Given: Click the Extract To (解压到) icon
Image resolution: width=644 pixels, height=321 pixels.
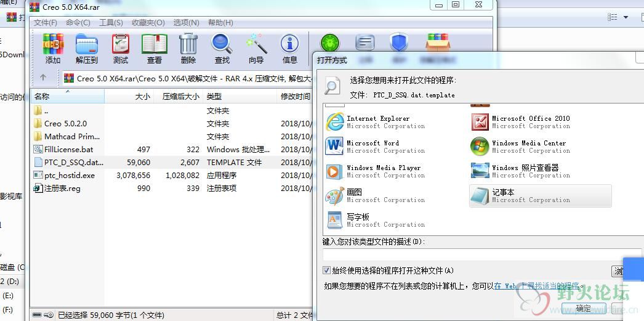Looking at the screenshot, I should point(87,49).
